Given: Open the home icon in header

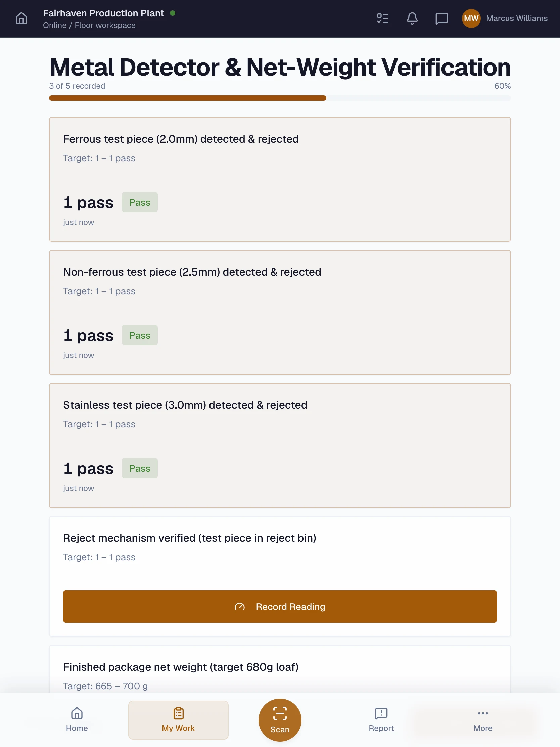Looking at the screenshot, I should (21, 18).
